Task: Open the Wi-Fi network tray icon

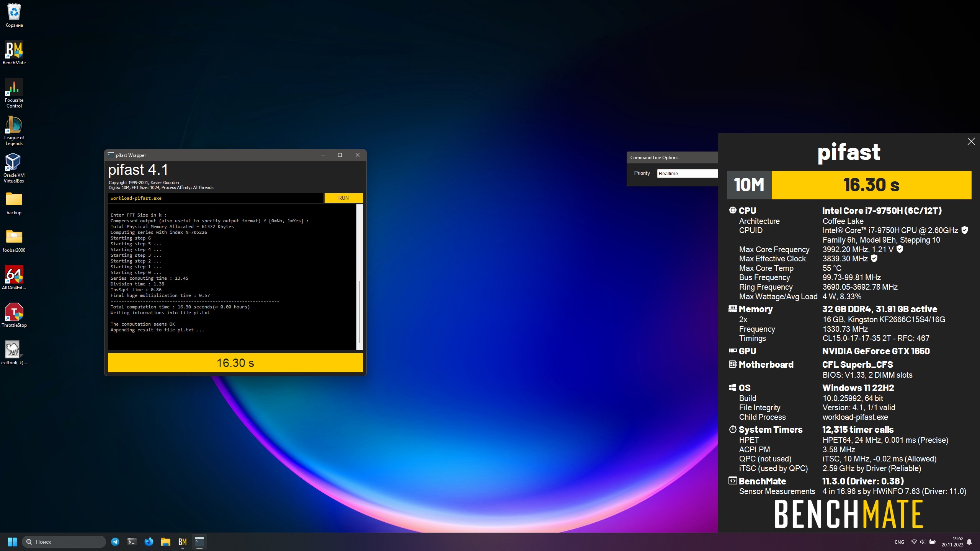Action: [914, 542]
